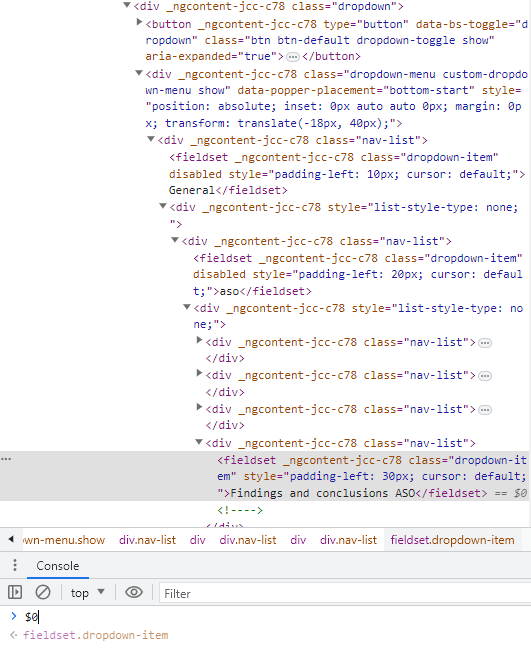531x650 pixels.
Task: Click the aria-expanded="true" attribute text
Action: (x=211, y=56)
